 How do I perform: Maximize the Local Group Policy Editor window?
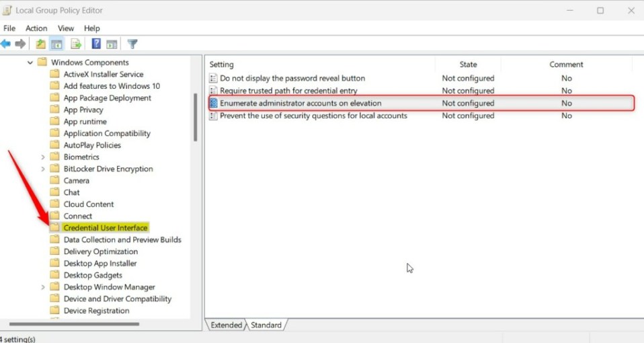coord(600,10)
